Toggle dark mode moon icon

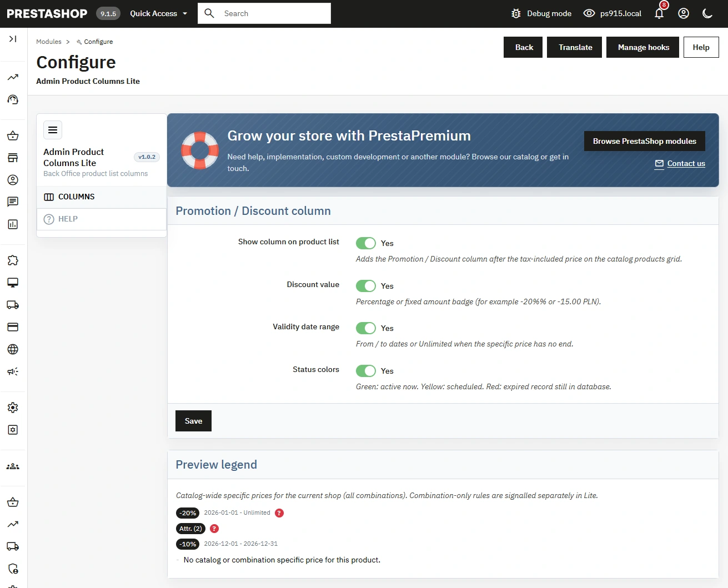click(707, 13)
